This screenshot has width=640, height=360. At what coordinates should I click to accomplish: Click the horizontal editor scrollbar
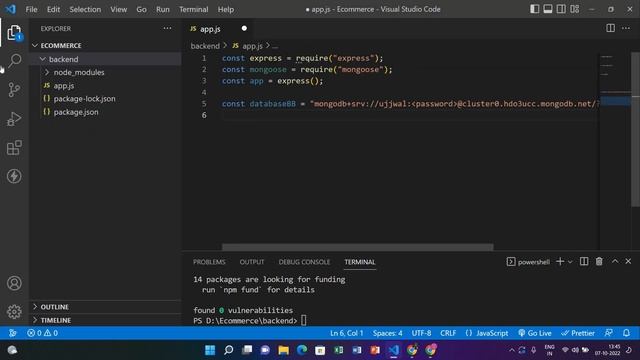(358, 247)
